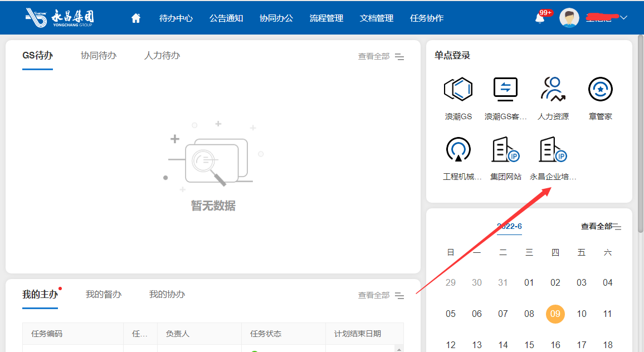Open 公告通知 in the top navigation
Screen dimensions: 644x352
tap(226, 18)
